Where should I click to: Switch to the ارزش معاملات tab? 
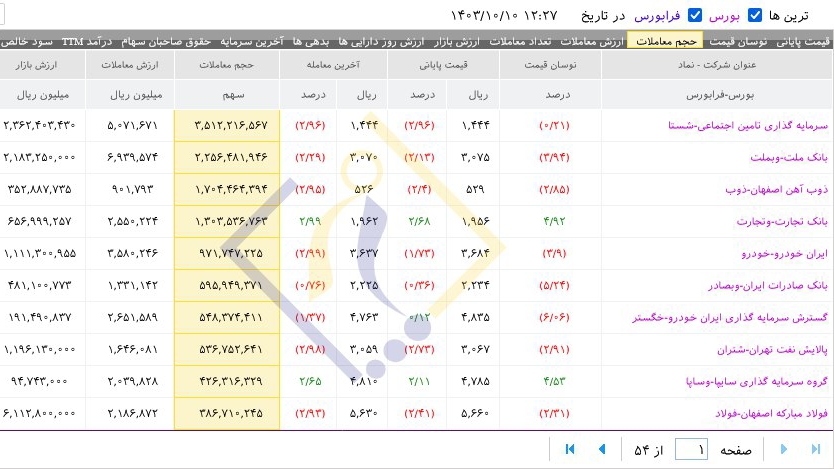tap(591, 41)
